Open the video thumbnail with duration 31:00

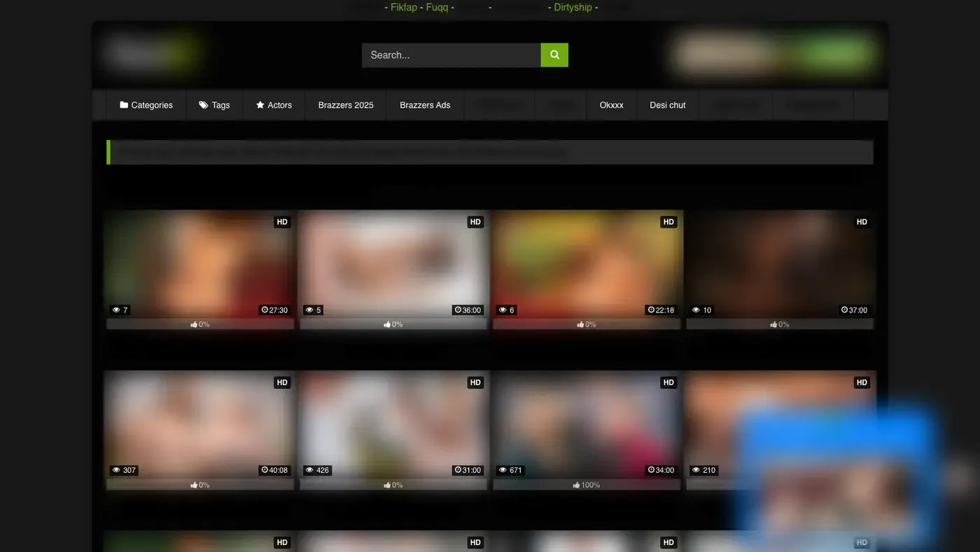pyautogui.click(x=393, y=425)
